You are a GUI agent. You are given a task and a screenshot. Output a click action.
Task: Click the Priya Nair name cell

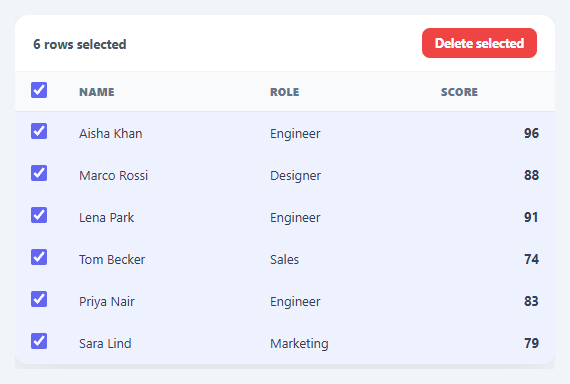click(x=107, y=301)
